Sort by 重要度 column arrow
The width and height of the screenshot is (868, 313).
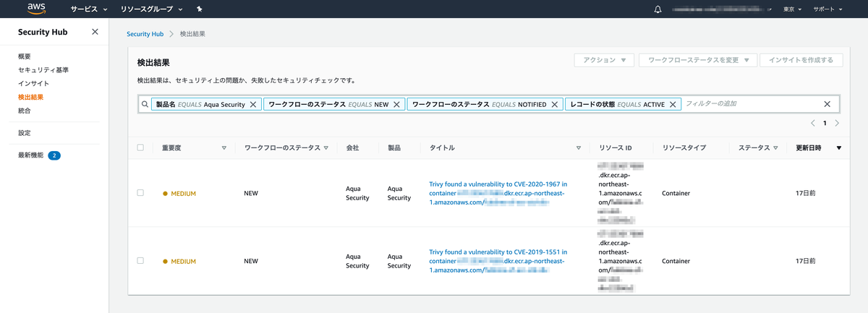[224, 148]
